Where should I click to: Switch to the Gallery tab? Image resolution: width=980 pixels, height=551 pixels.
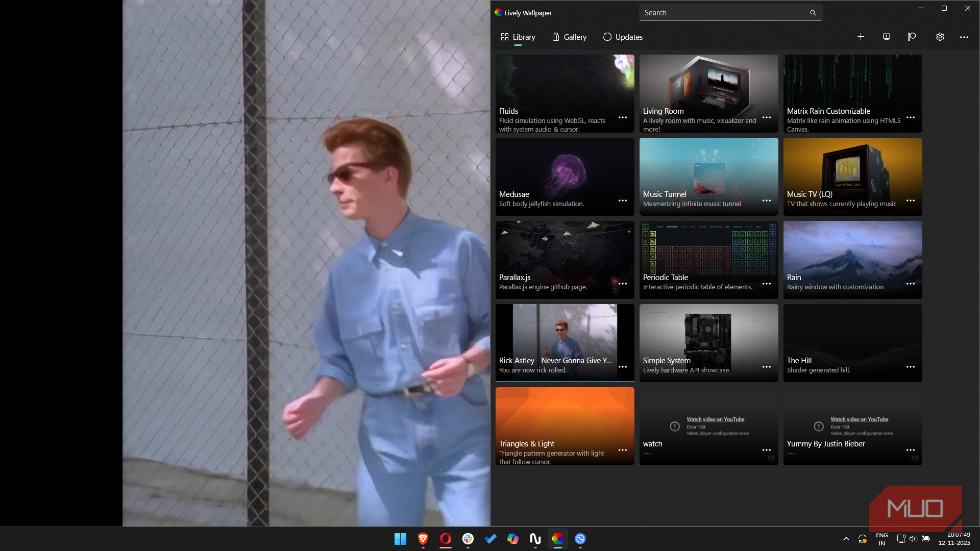pos(569,37)
